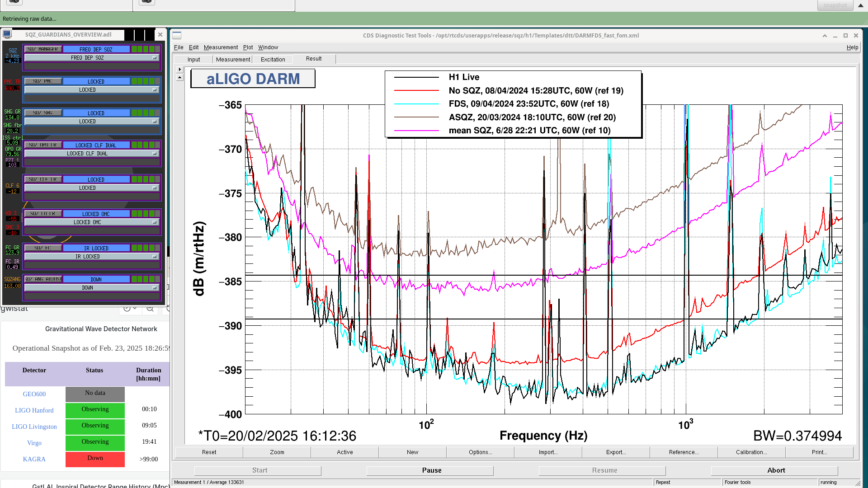This screenshot has height=488, width=868.
Task: Open the File menu in Diagnostic Test Tools
Action: [x=179, y=47]
